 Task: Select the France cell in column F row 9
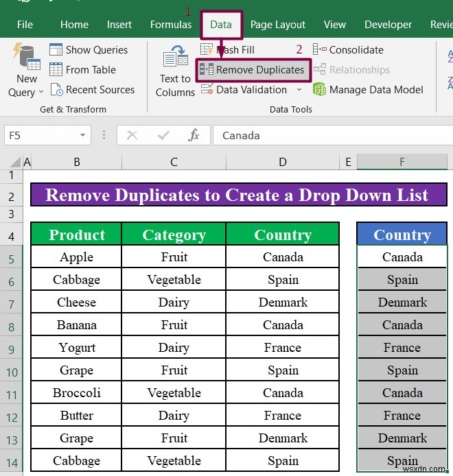pyautogui.click(x=402, y=347)
